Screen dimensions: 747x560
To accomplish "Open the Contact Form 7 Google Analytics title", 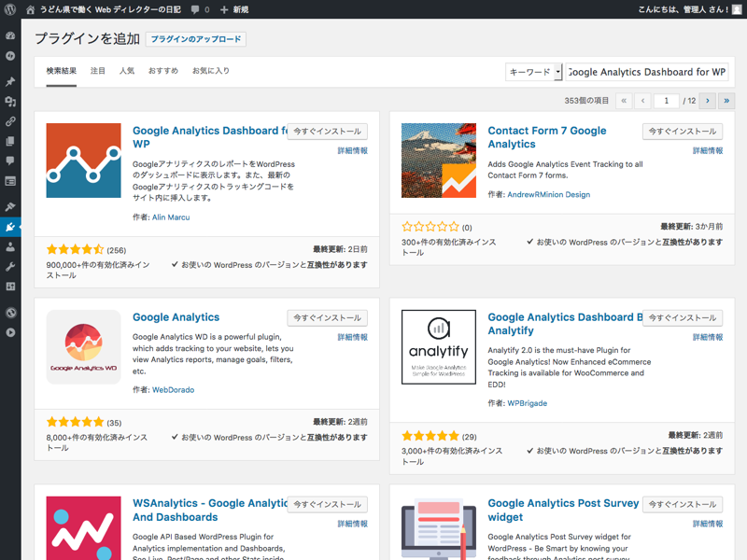I will tap(547, 137).
